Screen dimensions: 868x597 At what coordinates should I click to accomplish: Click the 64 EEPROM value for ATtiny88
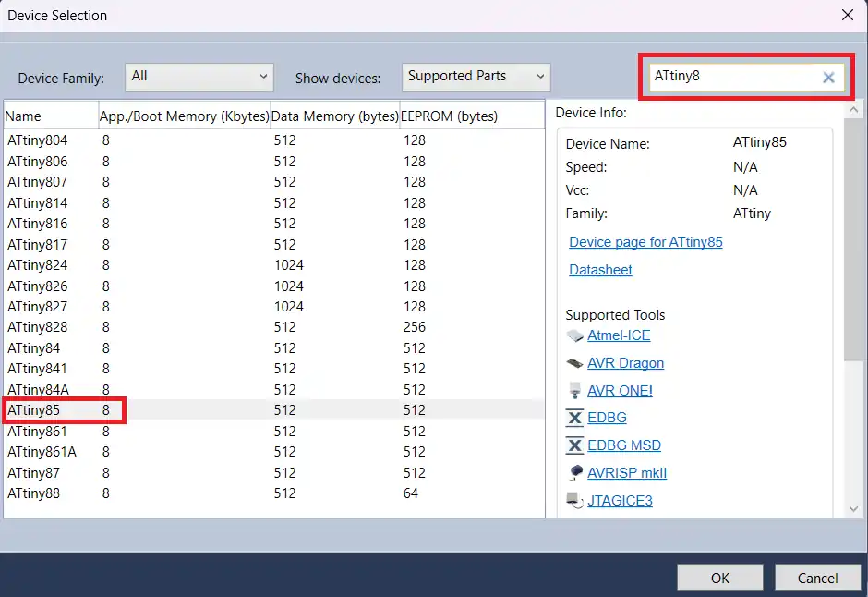tap(410, 493)
